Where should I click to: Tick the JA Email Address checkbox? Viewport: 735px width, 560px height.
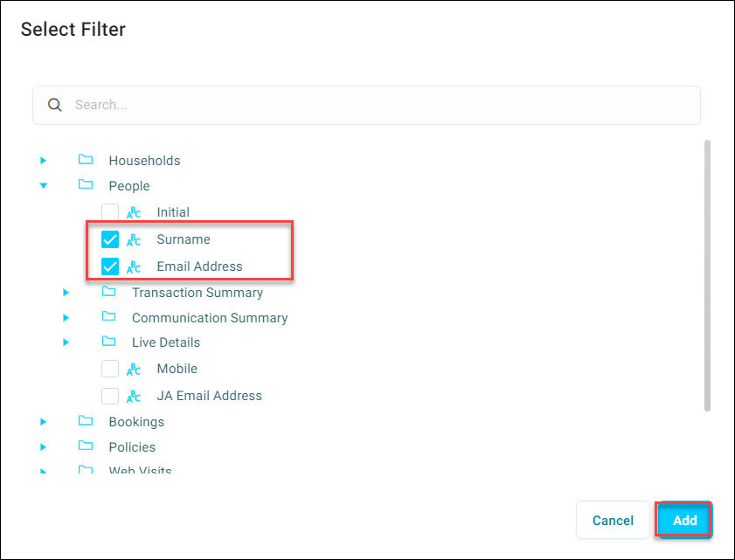click(x=110, y=396)
